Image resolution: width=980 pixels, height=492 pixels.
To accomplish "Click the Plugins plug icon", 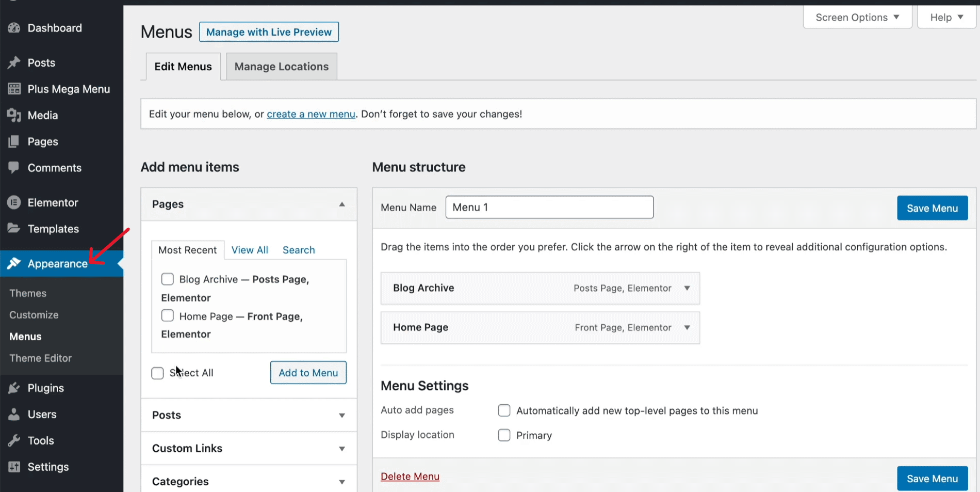I will coord(14,388).
